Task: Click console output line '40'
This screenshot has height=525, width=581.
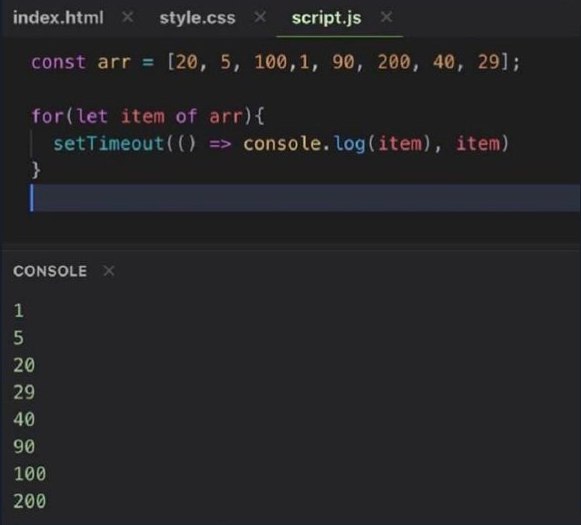Action: click(x=24, y=419)
